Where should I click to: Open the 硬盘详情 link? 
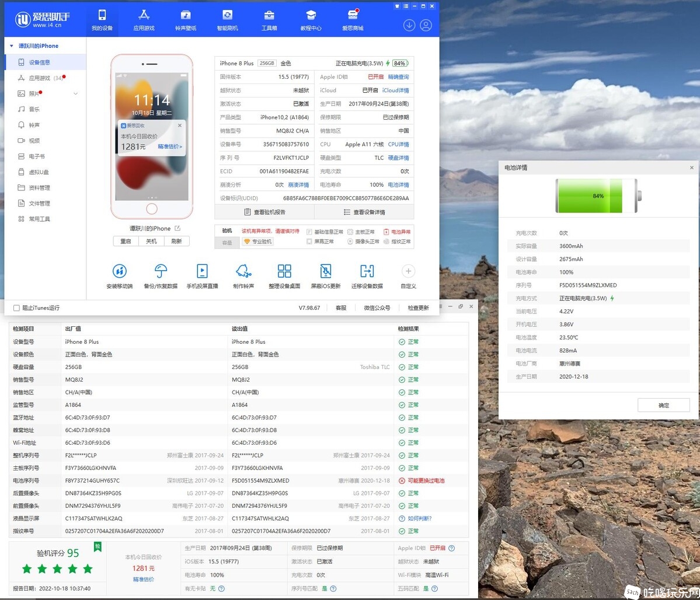398,158
